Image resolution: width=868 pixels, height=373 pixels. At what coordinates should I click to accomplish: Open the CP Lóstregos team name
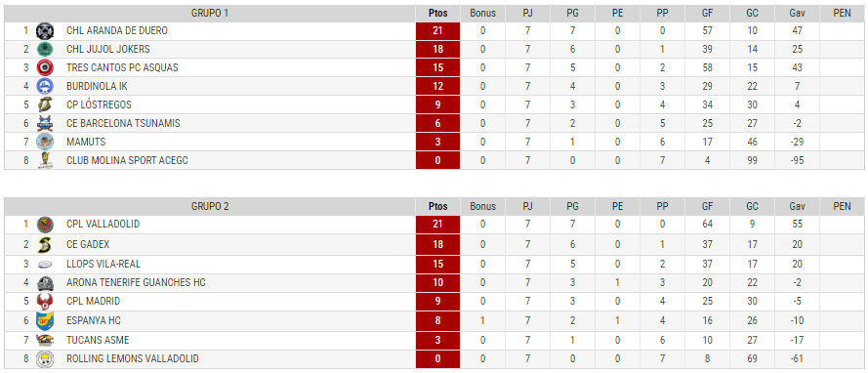tap(99, 104)
